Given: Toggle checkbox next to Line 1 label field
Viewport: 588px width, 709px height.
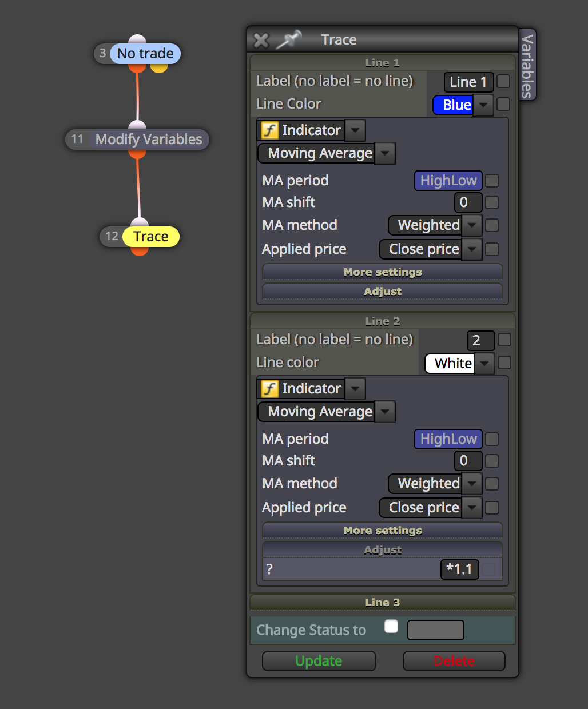Looking at the screenshot, I should pyautogui.click(x=503, y=82).
